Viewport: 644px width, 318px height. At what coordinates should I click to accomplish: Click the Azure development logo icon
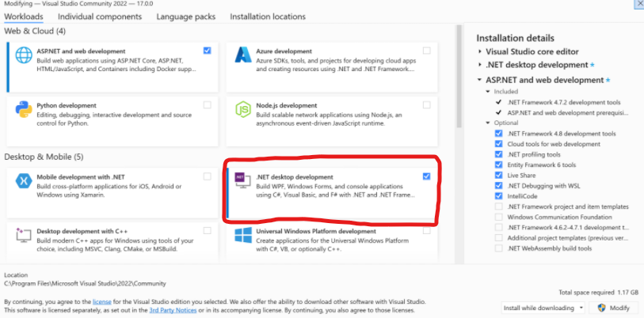[243, 55]
